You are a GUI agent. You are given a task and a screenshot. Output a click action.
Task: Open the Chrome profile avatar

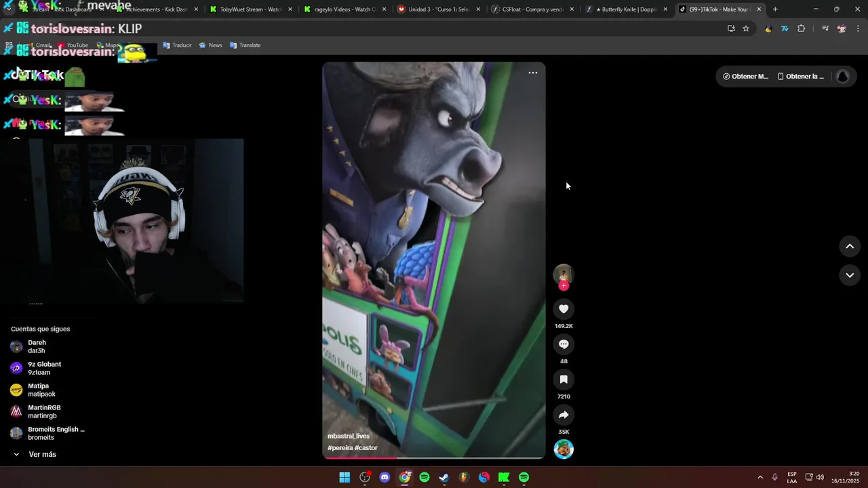tap(842, 28)
